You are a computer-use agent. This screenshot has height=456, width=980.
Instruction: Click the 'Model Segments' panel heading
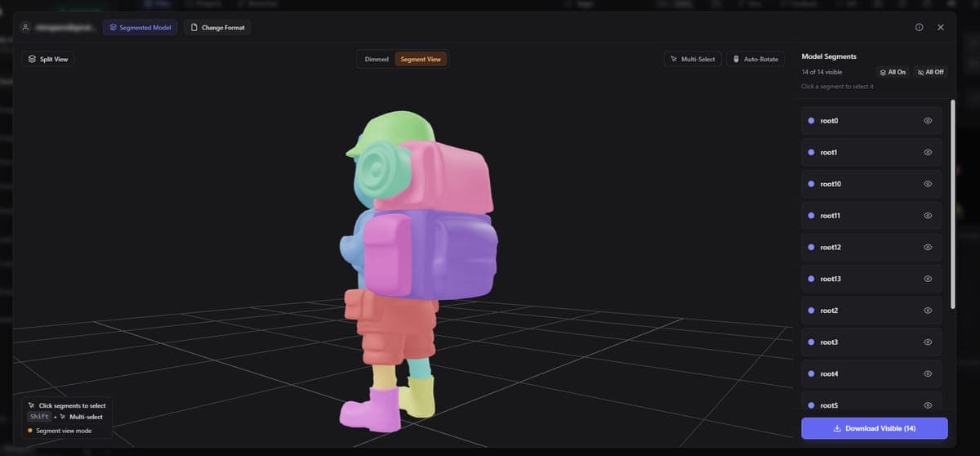(x=829, y=56)
